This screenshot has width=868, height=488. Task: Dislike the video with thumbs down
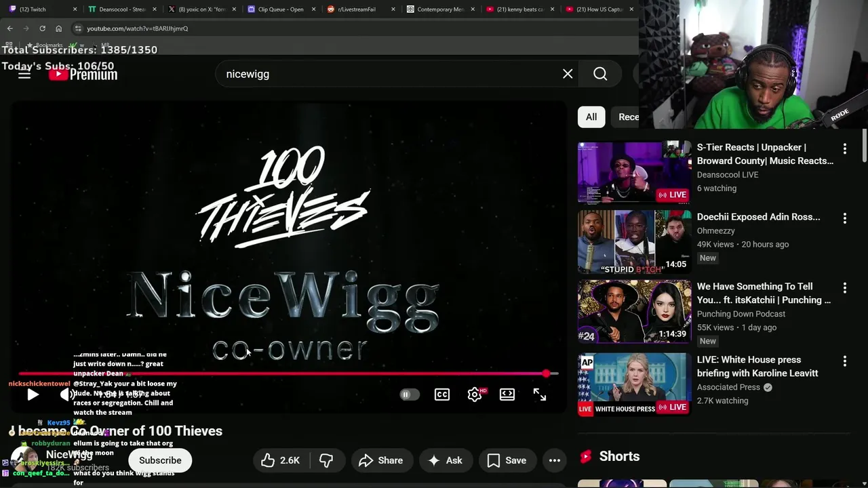326,460
